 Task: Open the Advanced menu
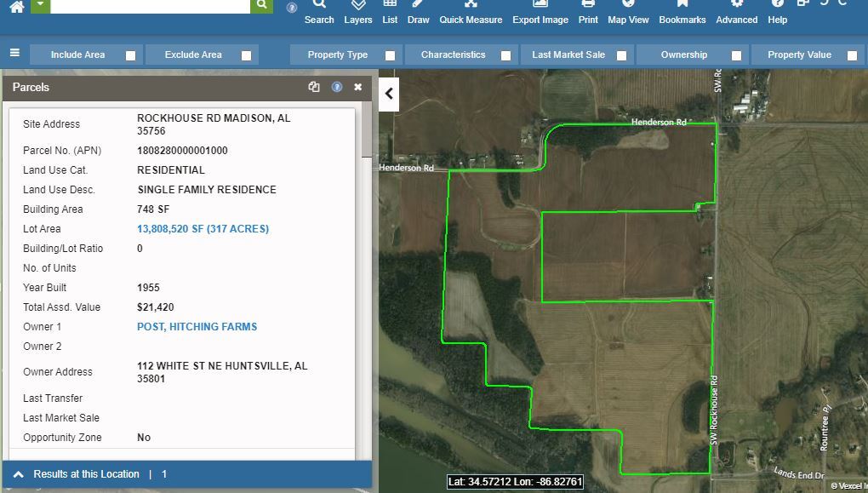[736, 12]
